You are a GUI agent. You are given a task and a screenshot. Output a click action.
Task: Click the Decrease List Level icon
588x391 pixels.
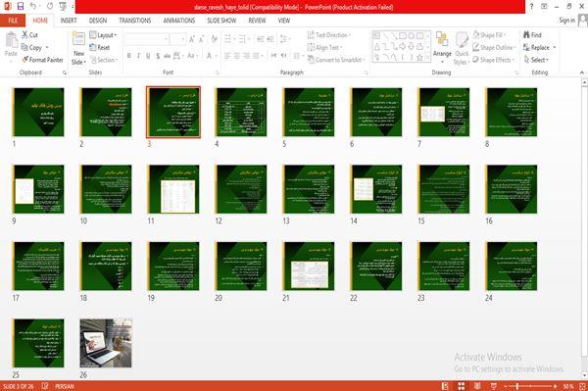261,39
